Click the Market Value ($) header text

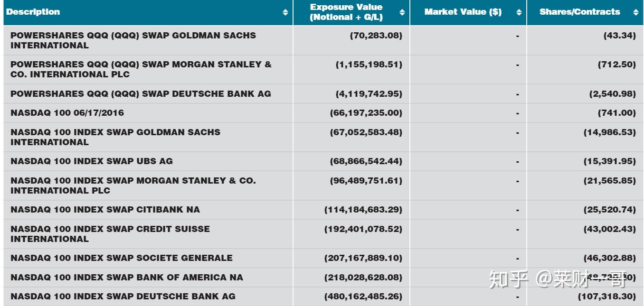(463, 12)
